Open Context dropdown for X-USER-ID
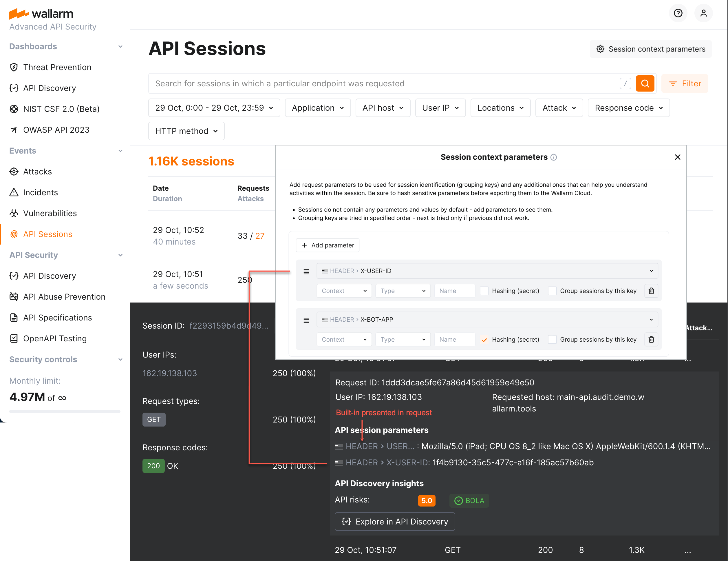This screenshot has width=728, height=561. pyautogui.click(x=344, y=291)
